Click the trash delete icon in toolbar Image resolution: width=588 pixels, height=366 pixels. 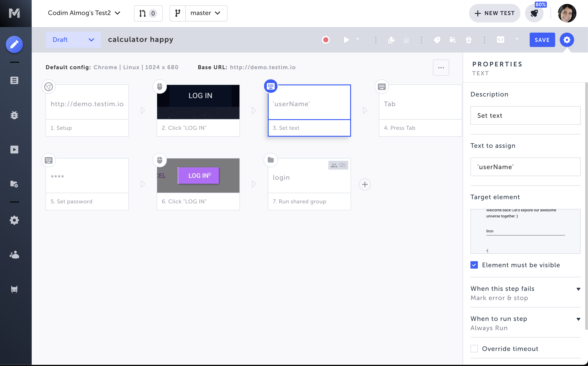[468, 40]
